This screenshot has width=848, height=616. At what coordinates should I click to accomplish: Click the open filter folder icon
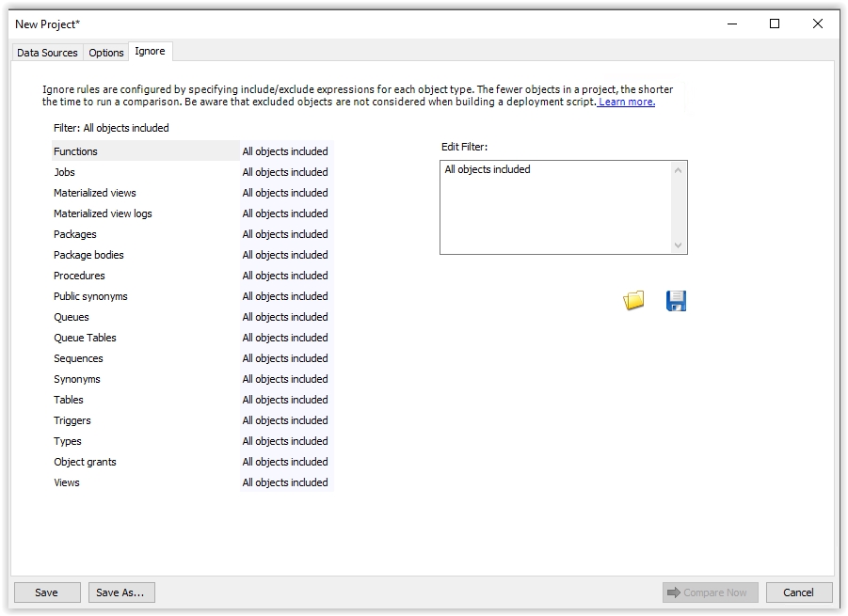[x=634, y=301]
